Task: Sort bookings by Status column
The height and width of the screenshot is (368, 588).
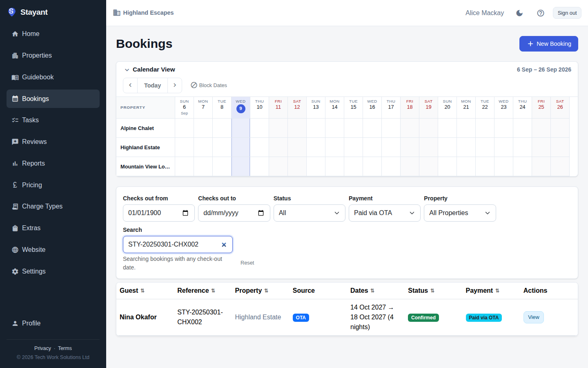Action: tap(421, 291)
